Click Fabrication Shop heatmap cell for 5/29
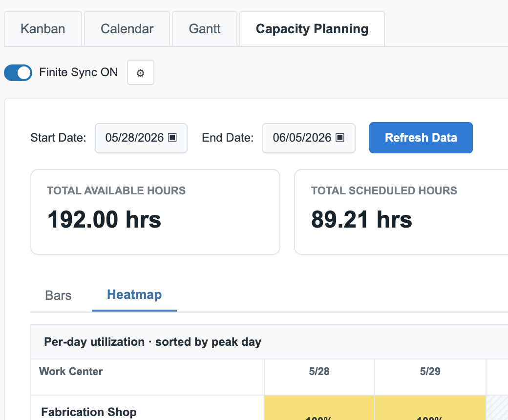 430,408
